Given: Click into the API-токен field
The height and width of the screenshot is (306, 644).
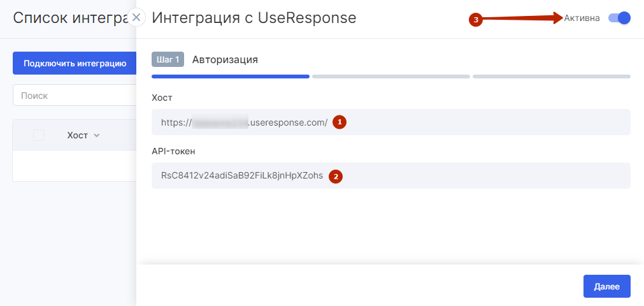Looking at the screenshot, I should click(390, 175).
